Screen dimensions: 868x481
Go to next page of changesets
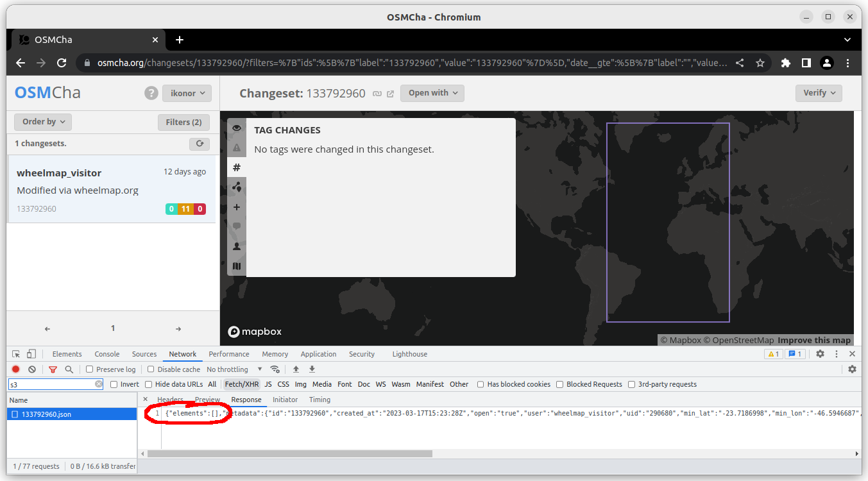[178, 328]
